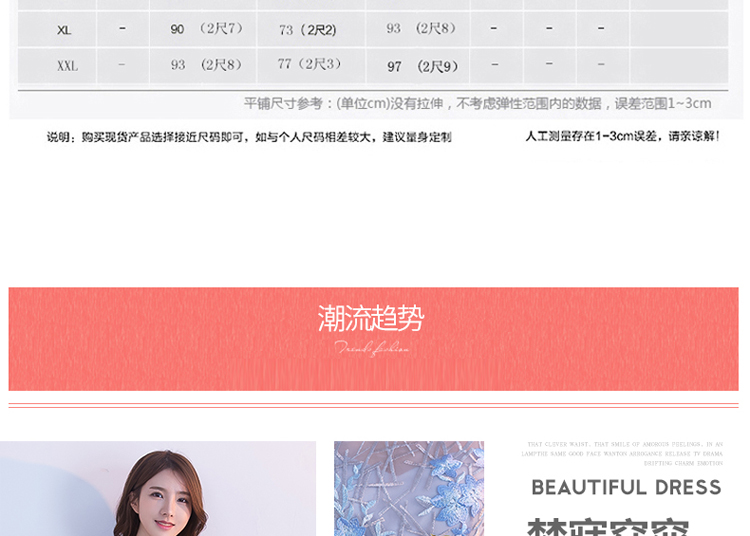Viewport: 750px width, 536px height.
Task: Click the left edge of the coral banner
Action: pyautogui.click(x=20, y=339)
